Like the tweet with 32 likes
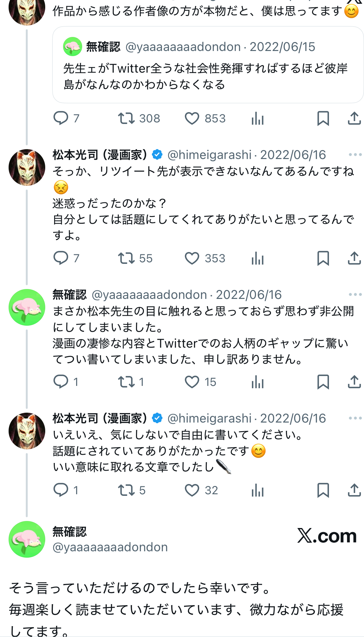364x637 pixels. point(192,490)
